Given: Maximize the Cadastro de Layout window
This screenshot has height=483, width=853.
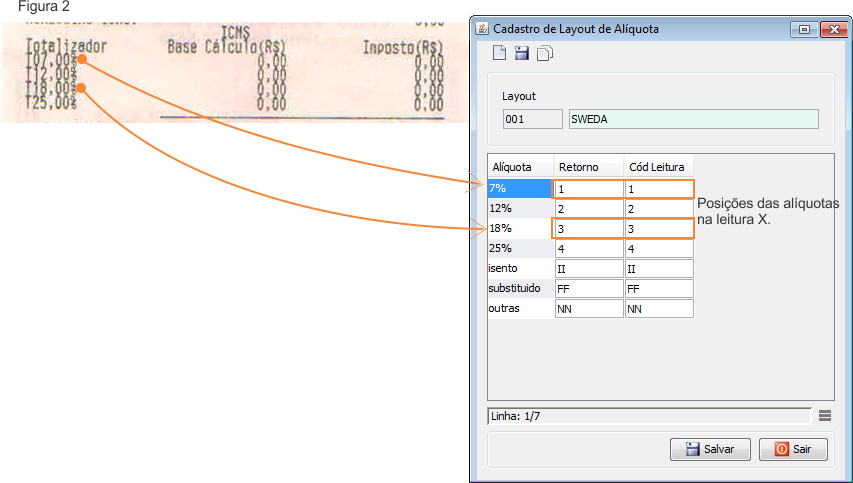Looking at the screenshot, I should [x=803, y=30].
